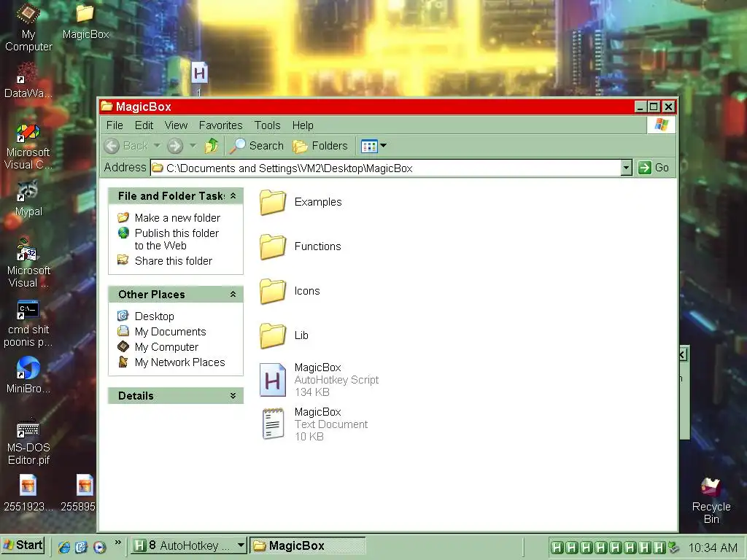Go to My Documents in Other Places

pyautogui.click(x=161, y=332)
